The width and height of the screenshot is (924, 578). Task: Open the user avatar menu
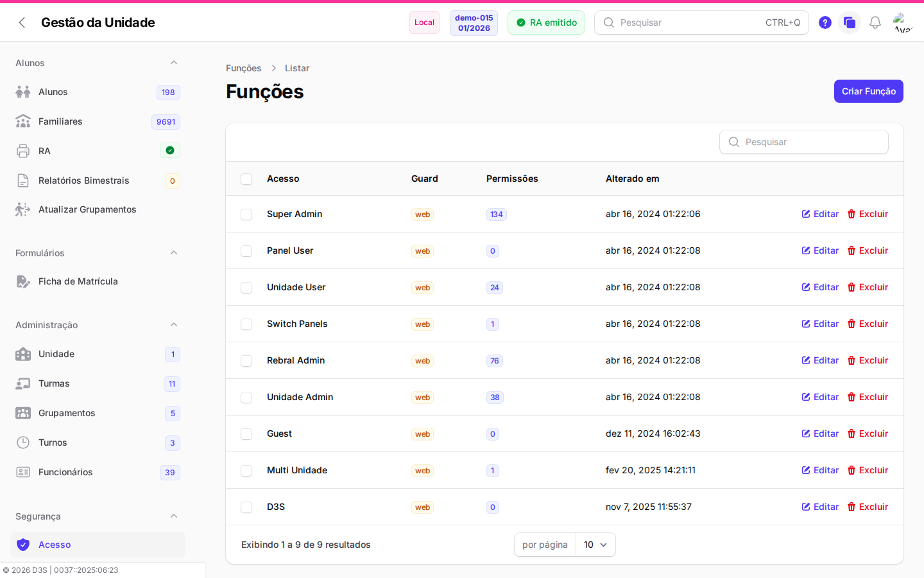903,22
